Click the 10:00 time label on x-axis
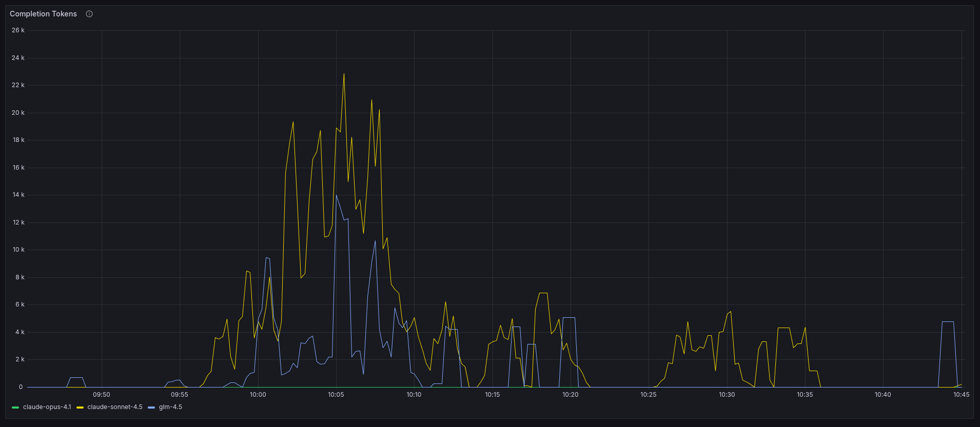Viewport: 980px width, 427px height. pos(258,395)
